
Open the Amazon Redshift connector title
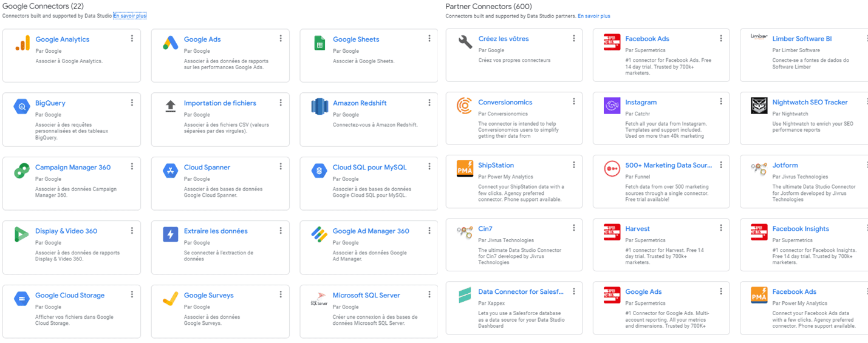[x=360, y=103]
